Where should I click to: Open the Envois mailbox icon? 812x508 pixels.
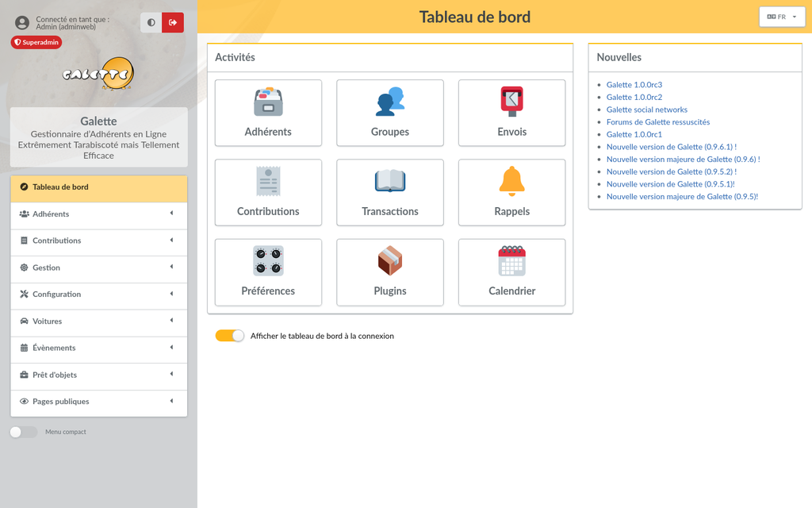tap(511, 102)
